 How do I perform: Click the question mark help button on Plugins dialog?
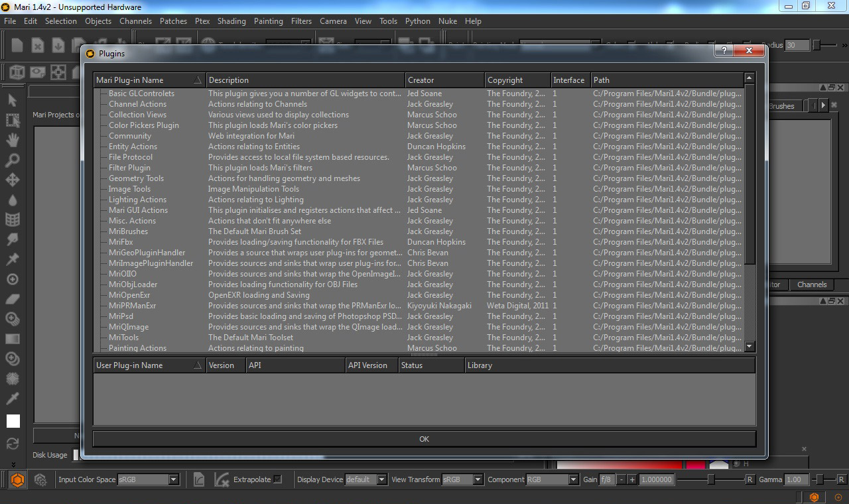click(x=724, y=51)
